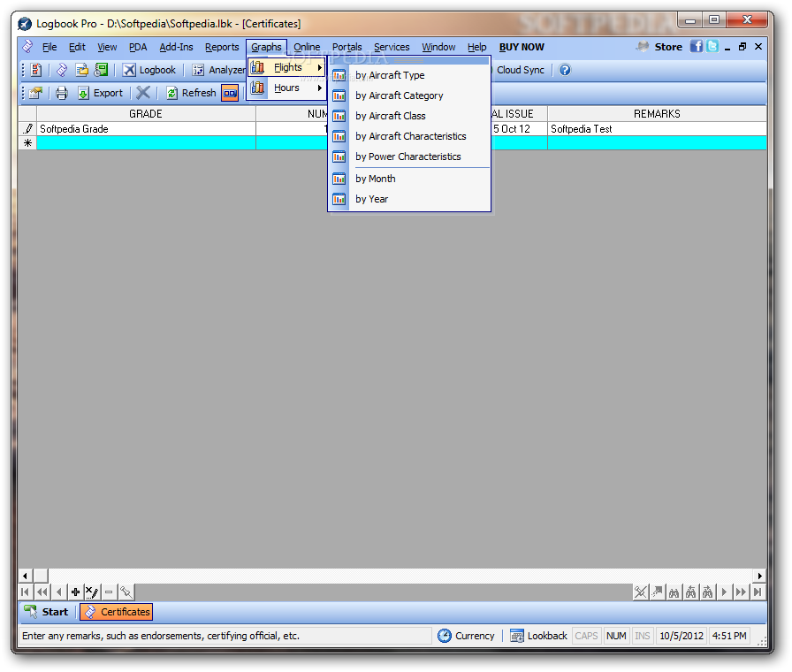Select graph by Month

(409, 179)
